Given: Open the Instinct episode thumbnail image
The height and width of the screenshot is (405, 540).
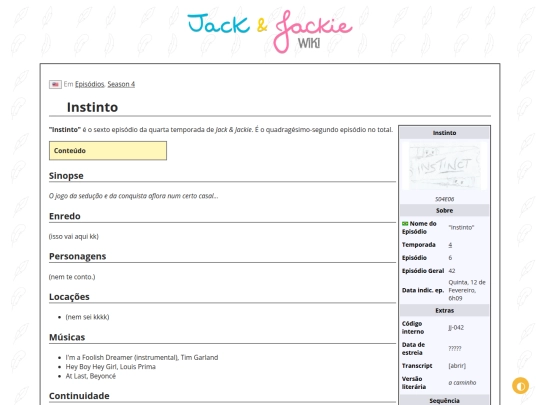Looking at the screenshot, I should pyautogui.click(x=444, y=166).
